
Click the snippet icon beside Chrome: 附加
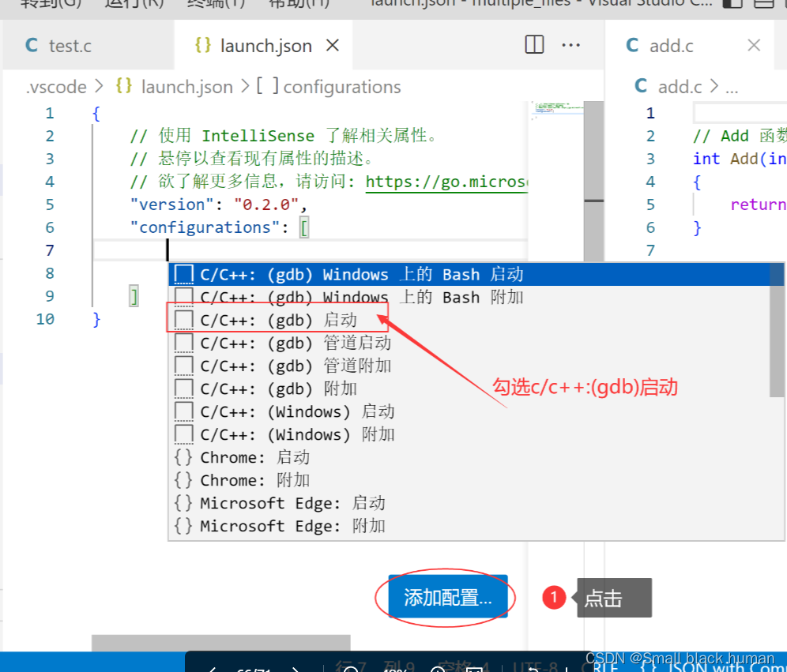tap(183, 480)
